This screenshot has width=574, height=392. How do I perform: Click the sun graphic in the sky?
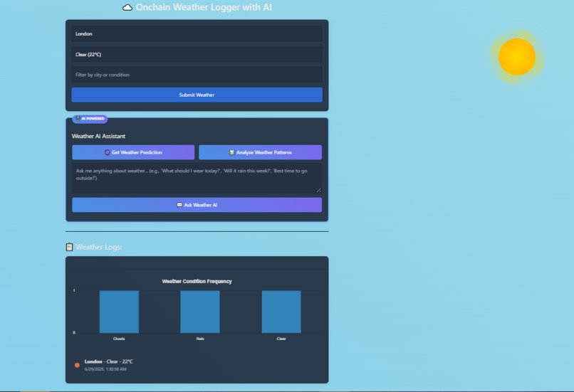517,57
